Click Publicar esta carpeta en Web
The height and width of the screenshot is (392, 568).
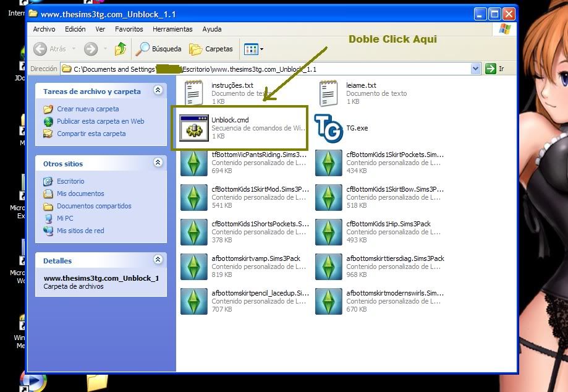(x=100, y=121)
